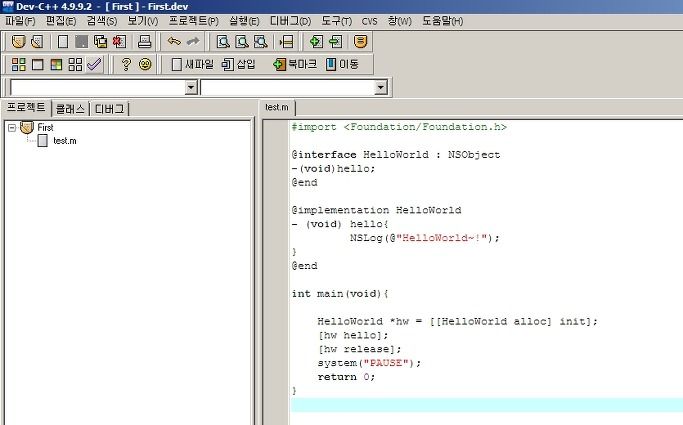Click the close file red X icon

(x=119, y=41)
